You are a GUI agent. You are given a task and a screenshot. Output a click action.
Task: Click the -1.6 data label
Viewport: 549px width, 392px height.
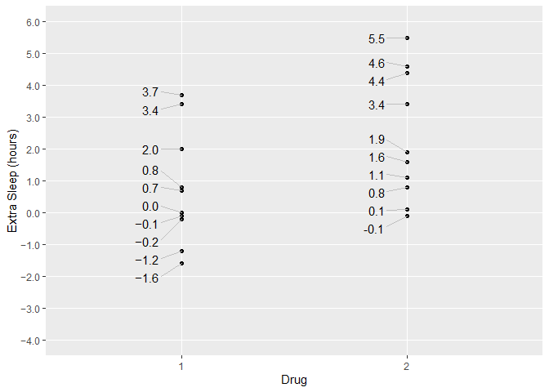point(147,278)
